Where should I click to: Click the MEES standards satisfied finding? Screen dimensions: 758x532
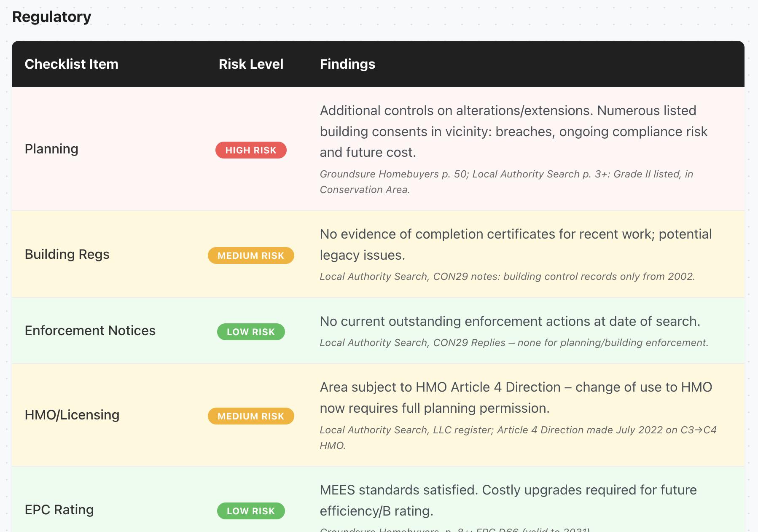[x=508, y=500]
